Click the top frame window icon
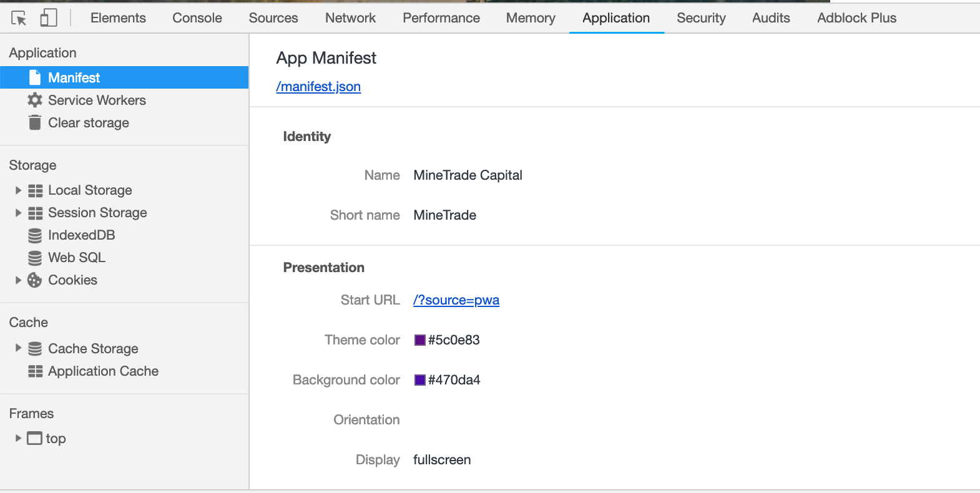 pyautogui.click(x=35, y=438)
